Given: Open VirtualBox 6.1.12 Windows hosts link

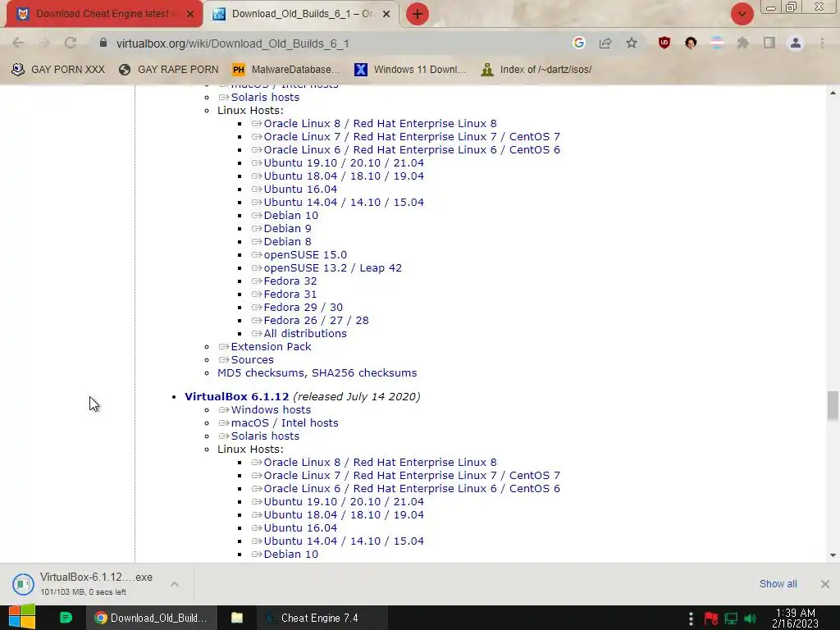Looking at the screenshot, I should [x=271, y=410].
